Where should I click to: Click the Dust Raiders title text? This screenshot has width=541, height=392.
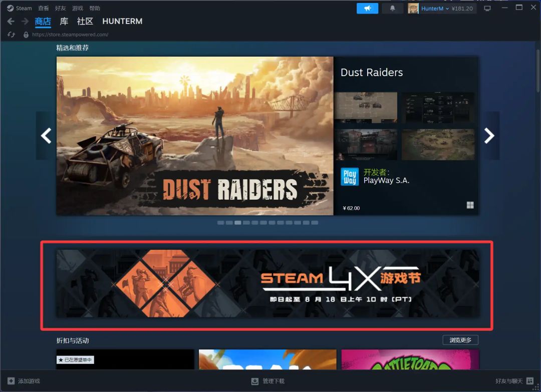tap(372, 73)
